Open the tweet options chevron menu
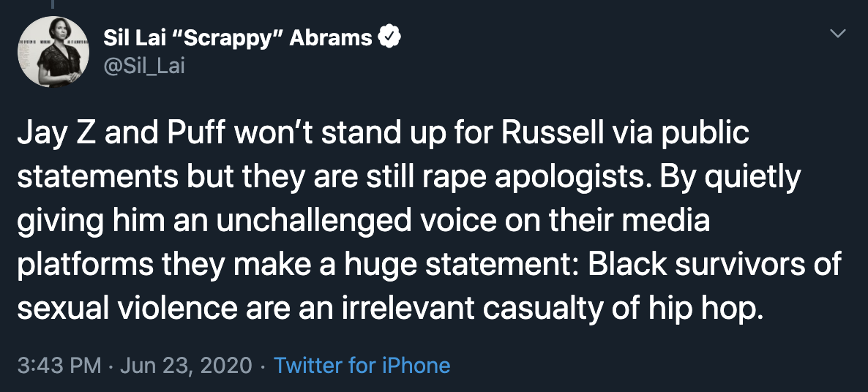This screenshot has height=392, width=868. [837, 34]
